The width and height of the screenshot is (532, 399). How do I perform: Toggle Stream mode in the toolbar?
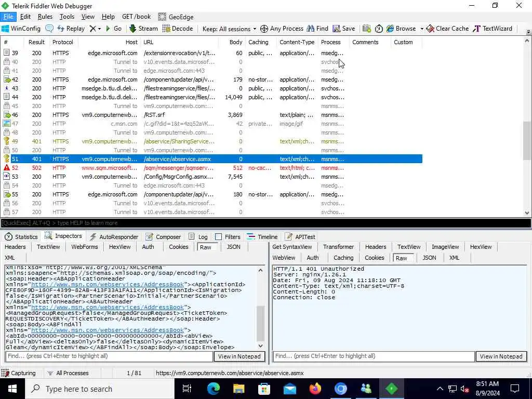click(x=143, y=29)
